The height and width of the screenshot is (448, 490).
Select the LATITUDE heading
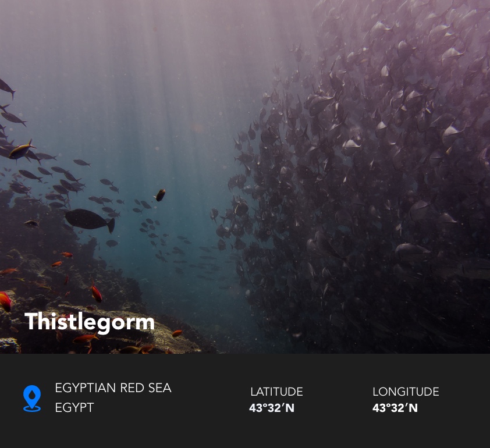(x=276, y=392)
